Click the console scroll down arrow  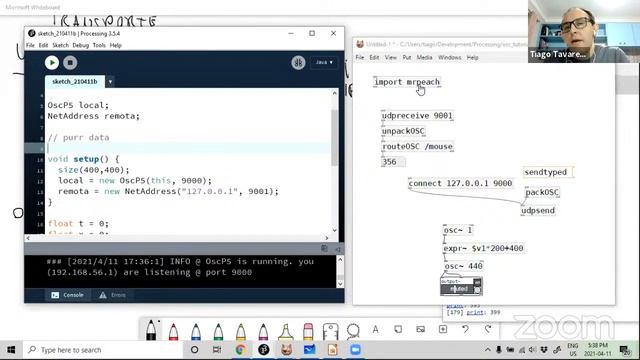[340, 284]
